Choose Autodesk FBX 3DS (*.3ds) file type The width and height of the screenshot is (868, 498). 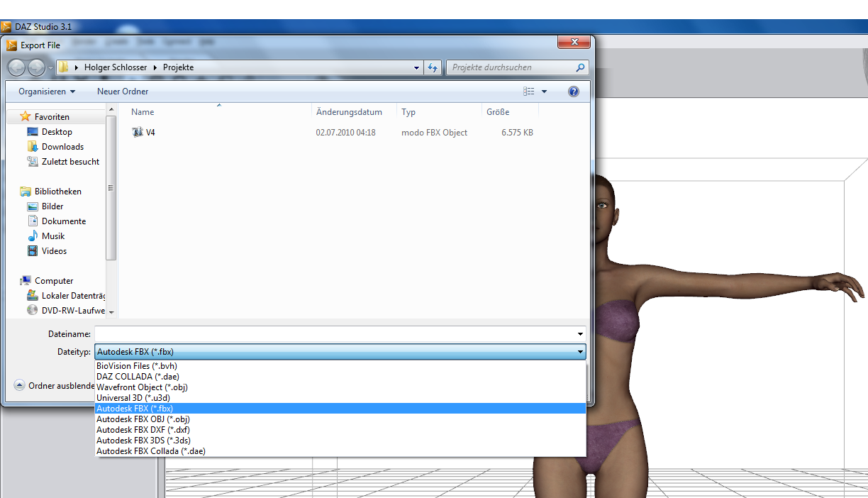coord(340,441)
